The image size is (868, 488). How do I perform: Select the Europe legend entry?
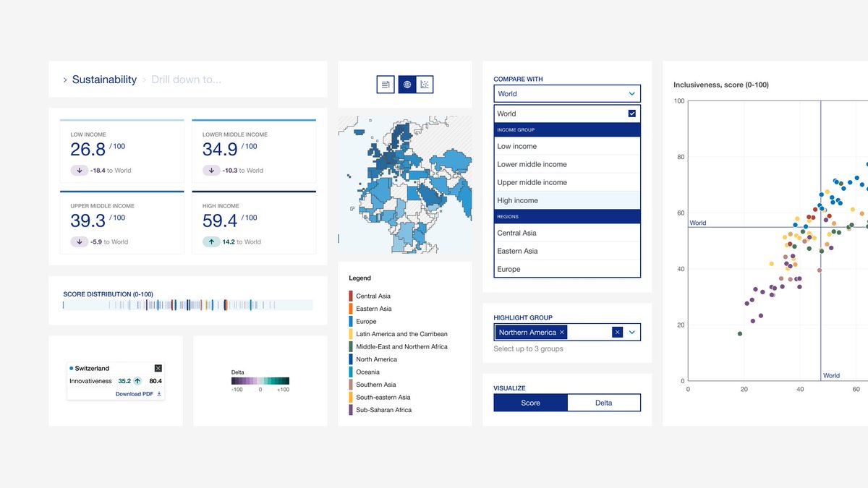(365, 321)
